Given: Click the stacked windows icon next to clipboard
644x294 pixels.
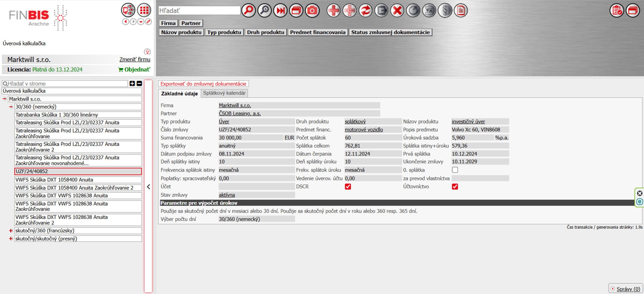Looking at the screenshot, I should click(633, 11).
